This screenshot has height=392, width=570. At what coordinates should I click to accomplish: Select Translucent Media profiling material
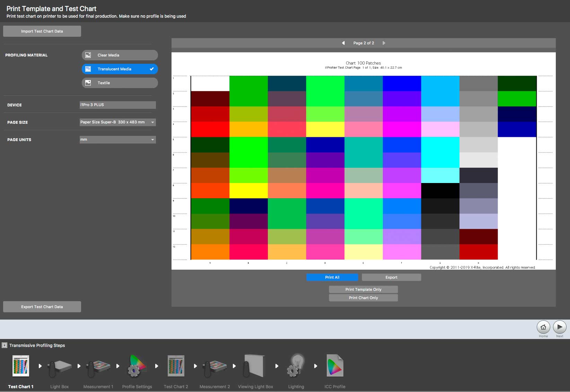point(120,69)
